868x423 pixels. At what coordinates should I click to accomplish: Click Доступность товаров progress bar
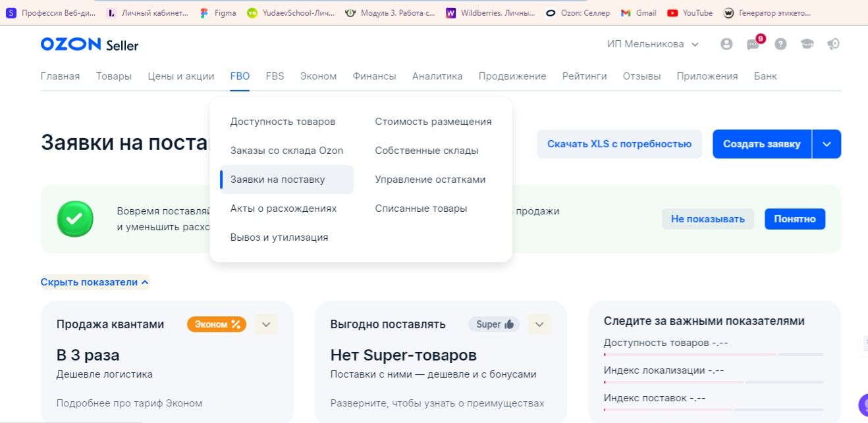coord(713,355)
